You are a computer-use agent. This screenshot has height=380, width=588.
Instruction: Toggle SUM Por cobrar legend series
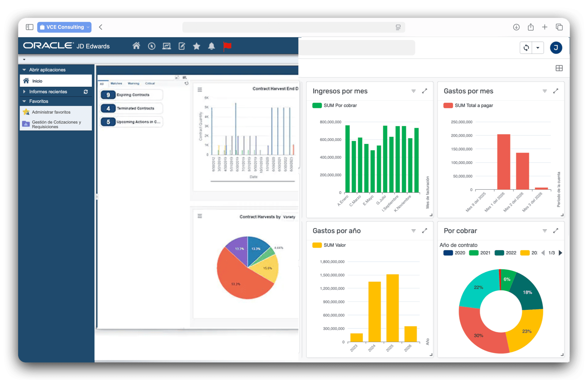pyautogui.click(x=334, y=105)
